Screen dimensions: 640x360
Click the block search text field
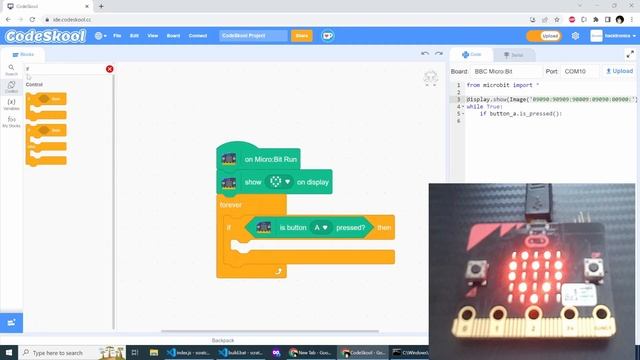[x=65, y=69]
